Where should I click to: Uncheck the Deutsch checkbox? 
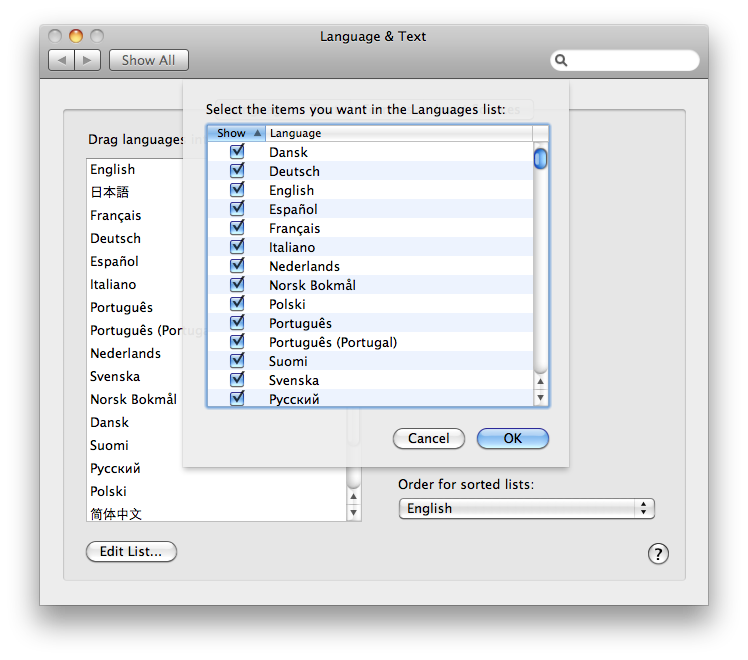237,171
